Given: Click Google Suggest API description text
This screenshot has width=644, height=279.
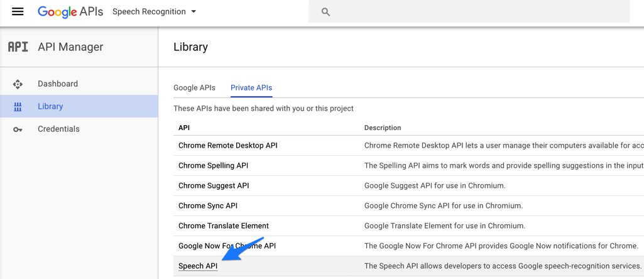Looking at the screenshot, I should click(435, 186).
